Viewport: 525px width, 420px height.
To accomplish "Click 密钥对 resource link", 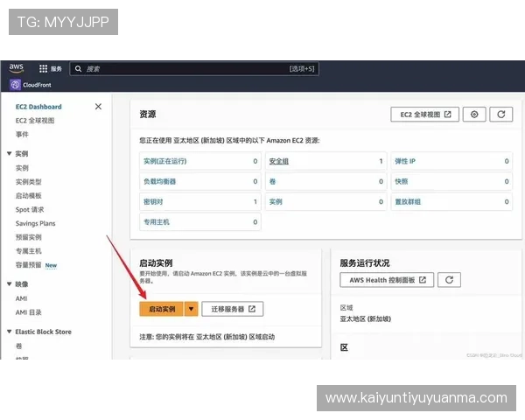I will point(153,201).
